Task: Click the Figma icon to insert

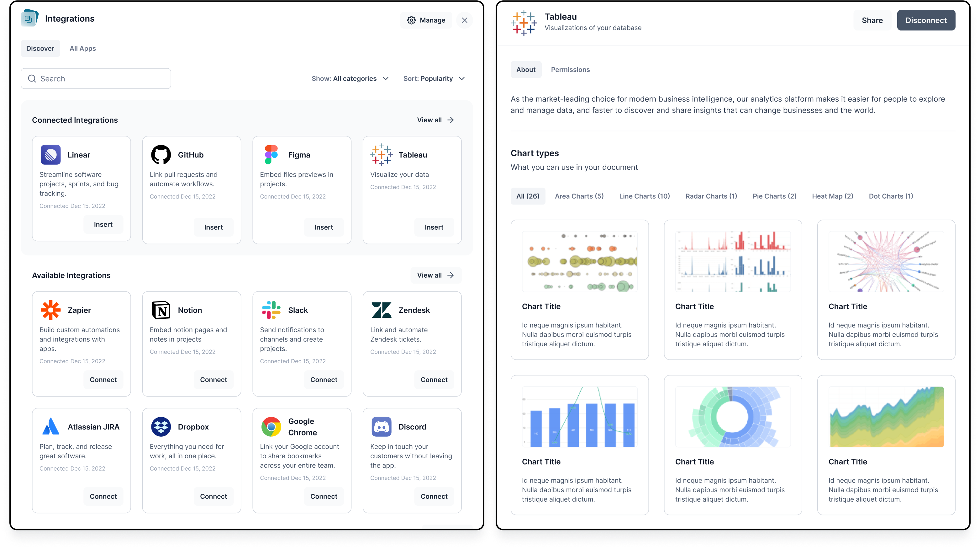Action: (271, 155)
